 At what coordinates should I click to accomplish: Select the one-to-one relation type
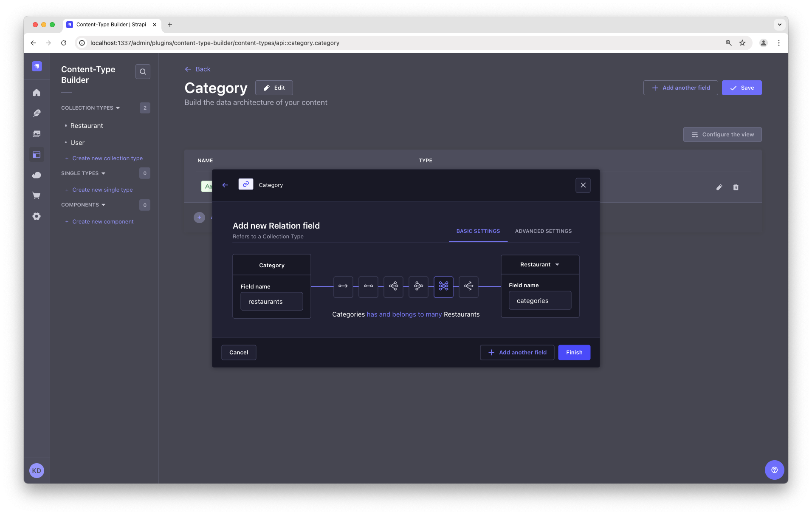click(x=368, y=287)
